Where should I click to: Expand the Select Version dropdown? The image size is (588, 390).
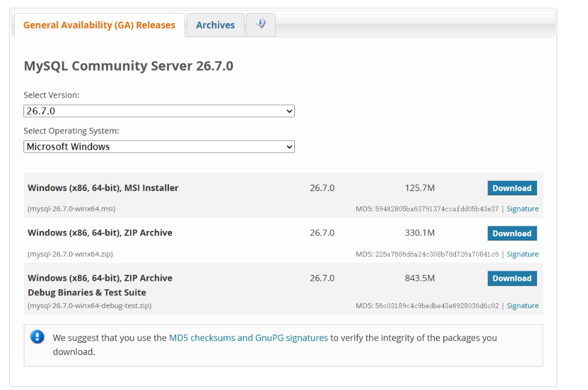[159, 111]
